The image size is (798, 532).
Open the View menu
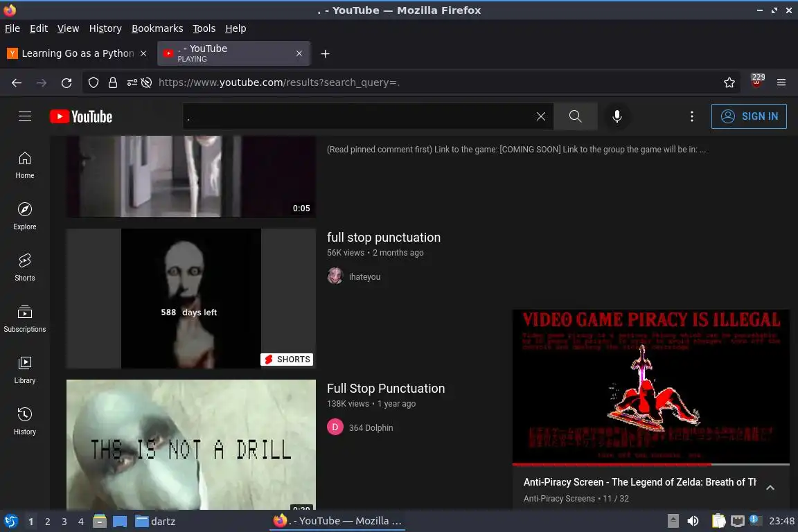click(68, 28)
